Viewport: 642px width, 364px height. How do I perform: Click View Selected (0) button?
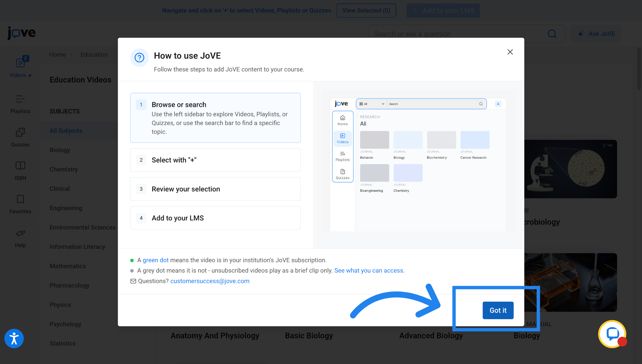click(366, 10)
